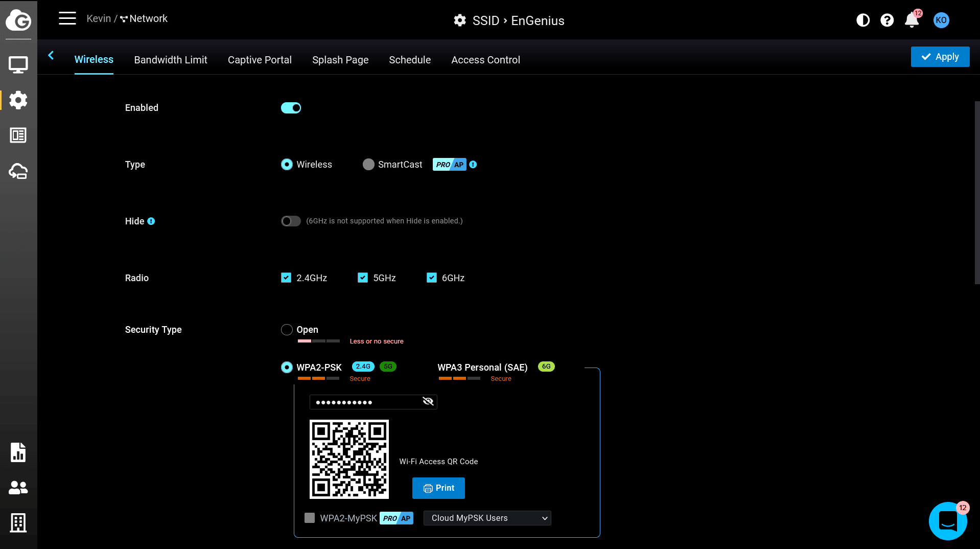This screenshot has width=980, height=549.
Task: Uncheck the 2.4GHz radio checkbox
Action: (x=286, y=278)
